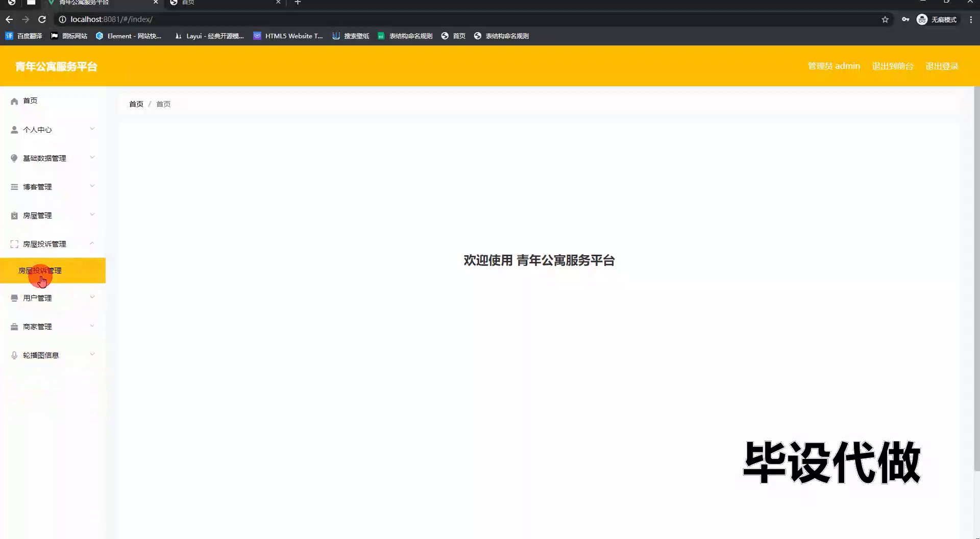Open the highlighted 房屋投诉管理 submenu item
Screen dimensions: 980x539
[53, 271]
